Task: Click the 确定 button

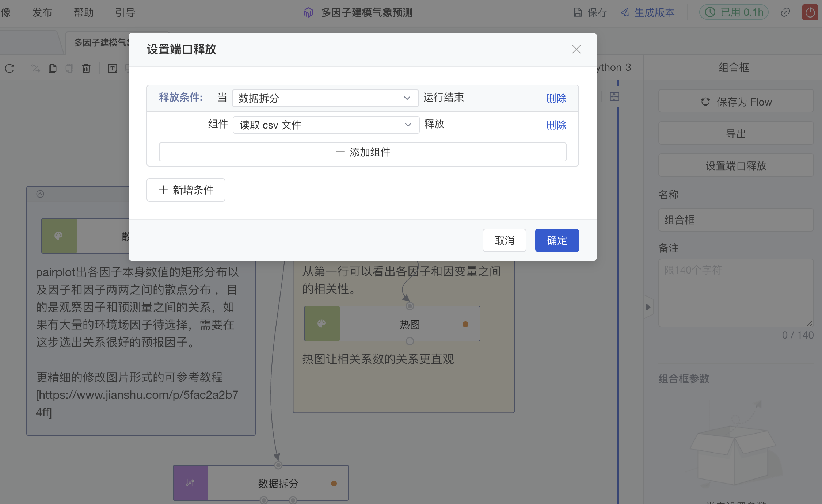Action: (x=557, y=240)
